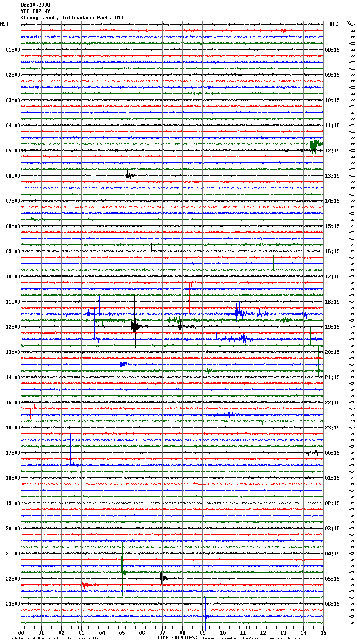357x644 pixels.
Task: Select the 08:00 MST time label
Action: click(13, 226)
